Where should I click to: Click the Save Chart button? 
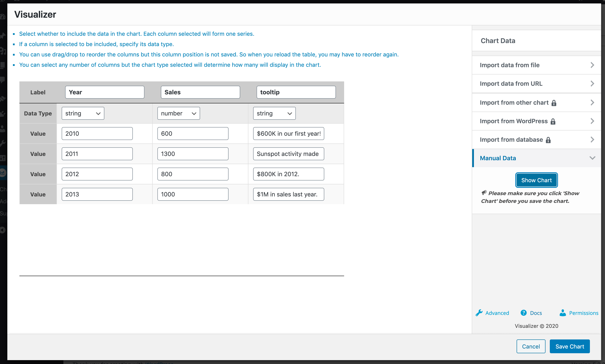(x=569, y=346)
